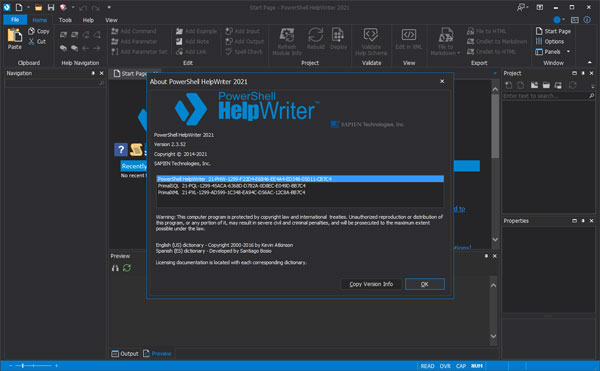
Task: Expand the new document dropdown arrow
Action: pyautogui.click(x=28, y=7)
